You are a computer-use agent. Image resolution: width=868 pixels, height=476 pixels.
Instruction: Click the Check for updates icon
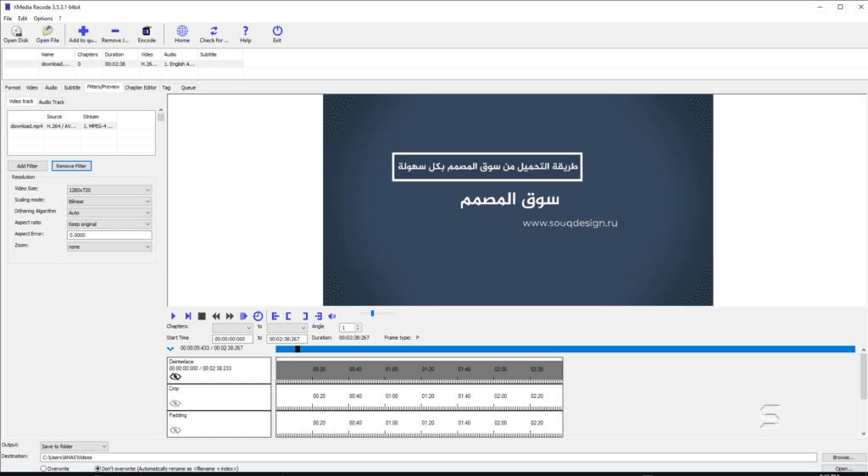click(214, 34)
